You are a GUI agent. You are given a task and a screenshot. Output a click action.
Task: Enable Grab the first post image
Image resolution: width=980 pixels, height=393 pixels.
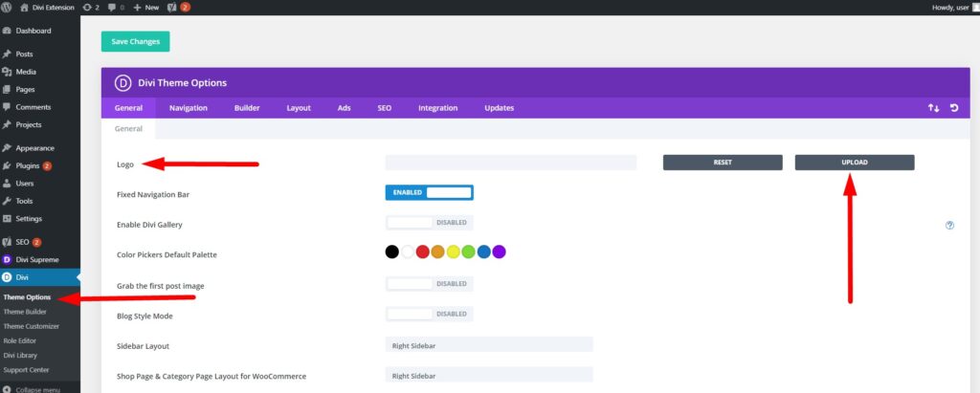point(430,284)
